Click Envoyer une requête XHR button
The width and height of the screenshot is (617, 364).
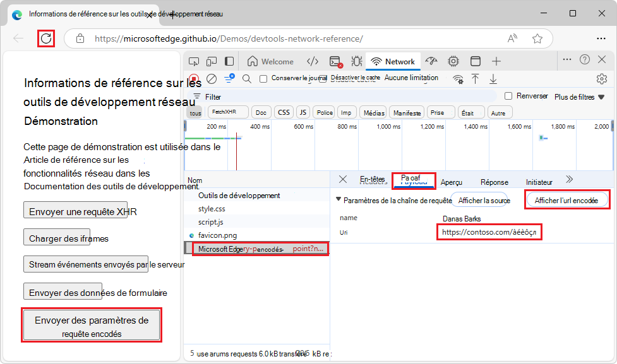(76, 210)
